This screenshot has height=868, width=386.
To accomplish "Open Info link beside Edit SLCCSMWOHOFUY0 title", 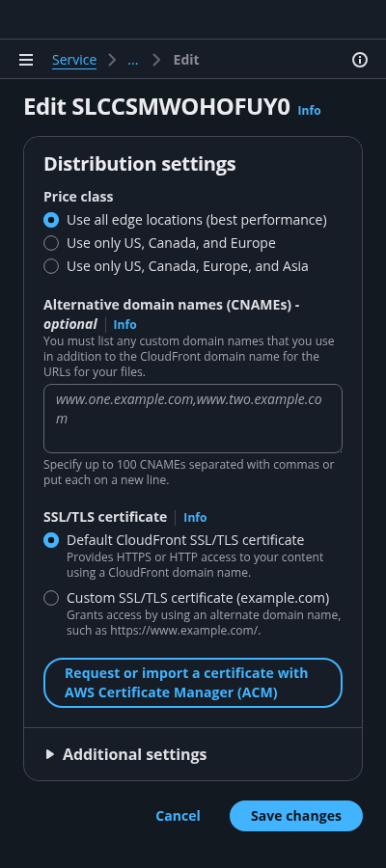I will [309, 111].
